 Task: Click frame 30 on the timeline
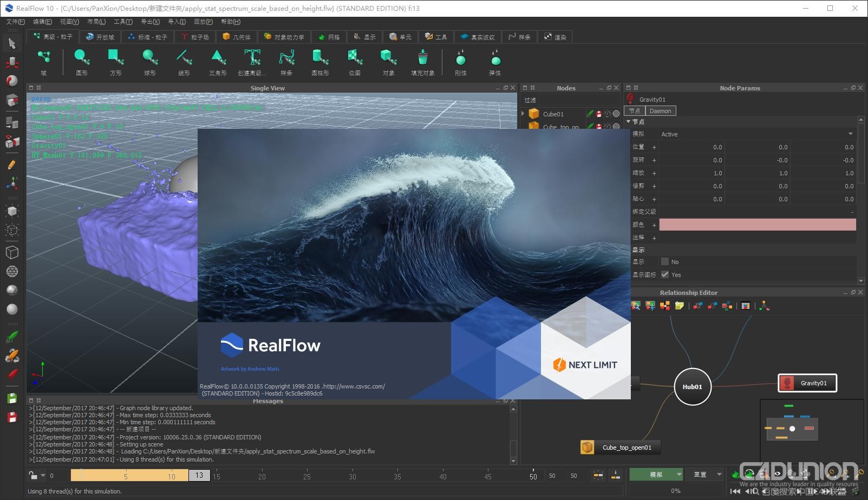click(x=353, y=477)
